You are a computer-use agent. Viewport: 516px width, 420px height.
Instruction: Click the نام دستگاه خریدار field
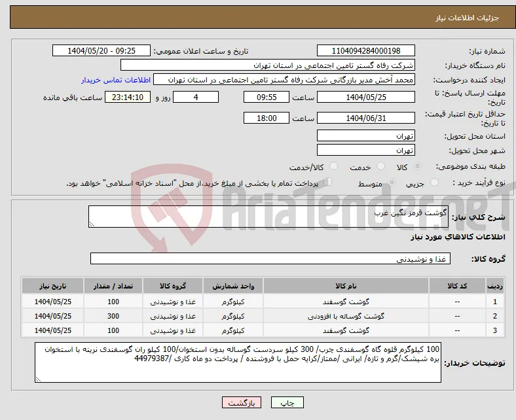click(268, 65)
